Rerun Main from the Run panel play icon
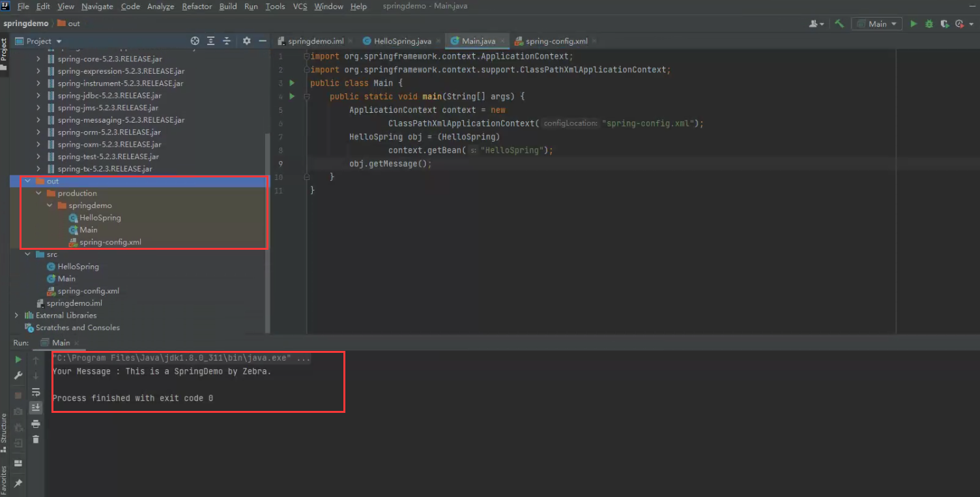 (18, 360)
